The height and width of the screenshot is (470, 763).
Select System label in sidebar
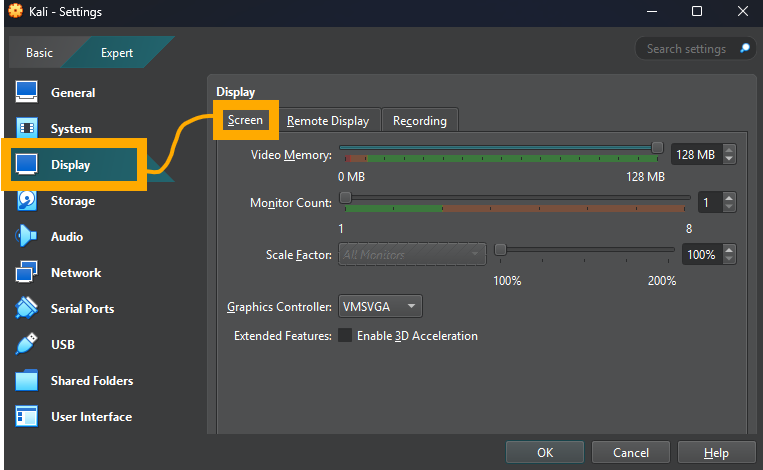point(71,128)
